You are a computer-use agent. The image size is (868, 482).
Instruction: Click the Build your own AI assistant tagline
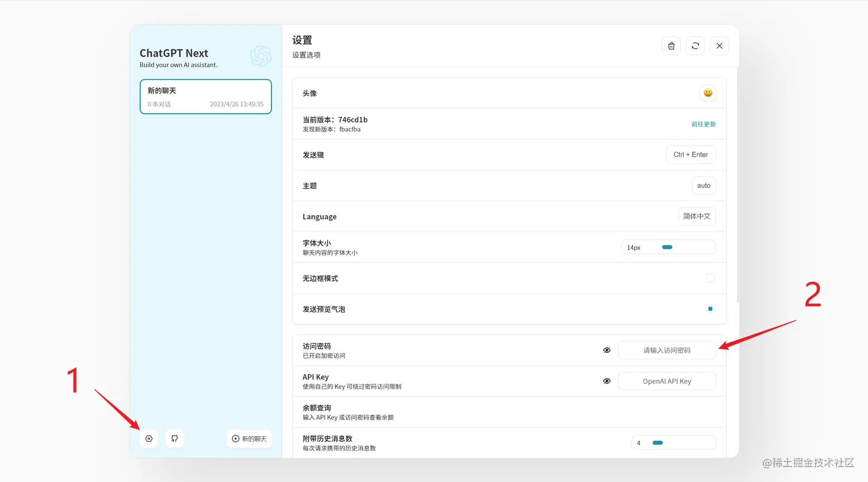click(x=179, y=65)
